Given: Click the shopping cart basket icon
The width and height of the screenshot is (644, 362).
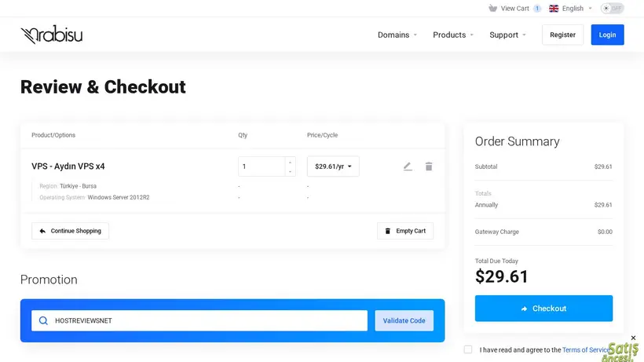Looking at the screenshot, I should click(492, 8).
